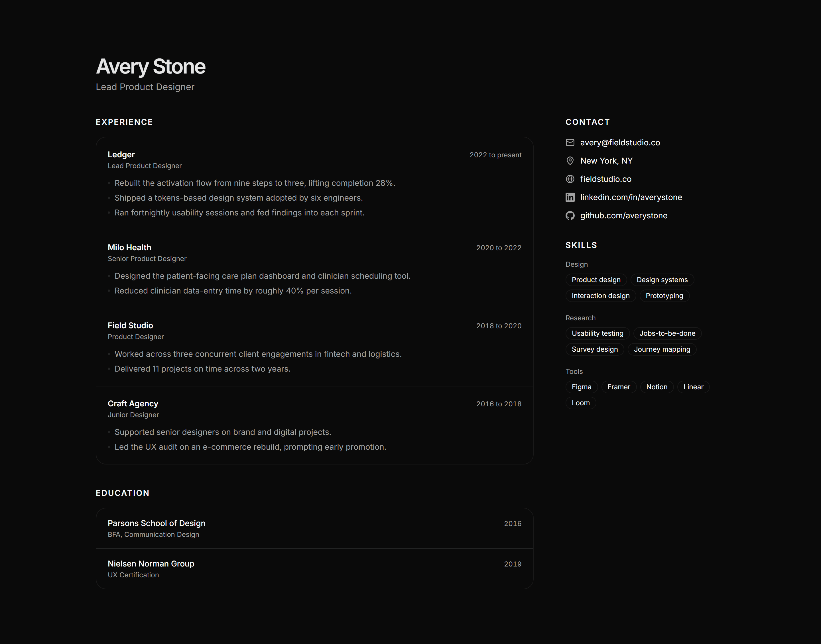The image size is (821, 644).
Task: Click the 2019 education year
Action: (513, 564)
